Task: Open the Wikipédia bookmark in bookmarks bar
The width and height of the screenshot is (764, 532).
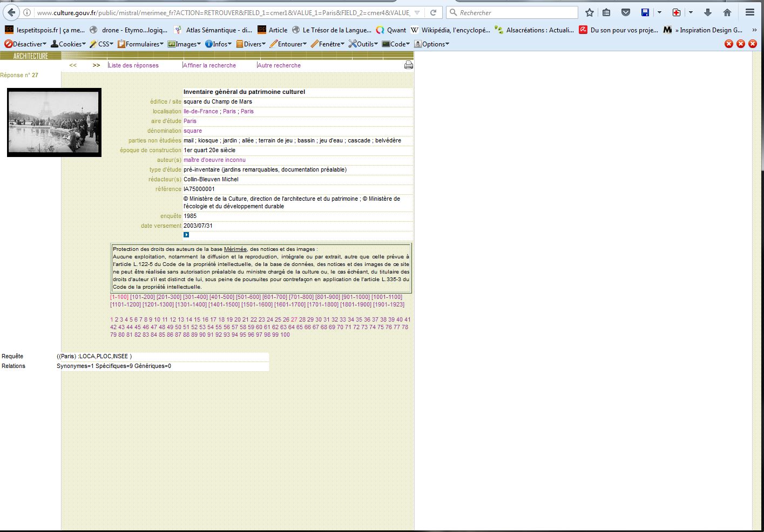Action: pyautogui.click(x=451, y=30)
